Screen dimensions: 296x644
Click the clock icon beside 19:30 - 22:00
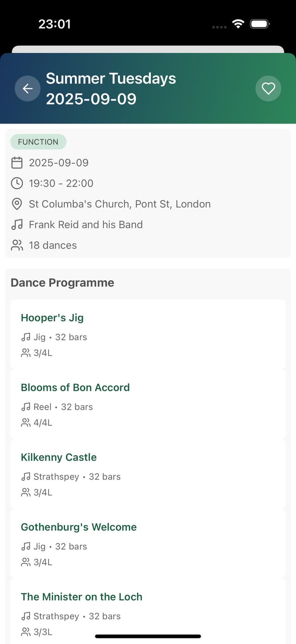point(17,183)
